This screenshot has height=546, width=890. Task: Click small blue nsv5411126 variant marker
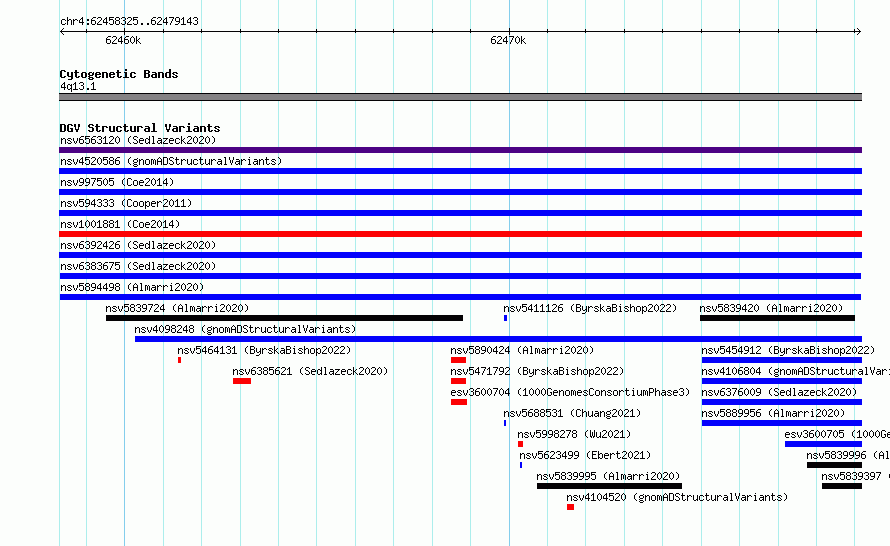505,318
